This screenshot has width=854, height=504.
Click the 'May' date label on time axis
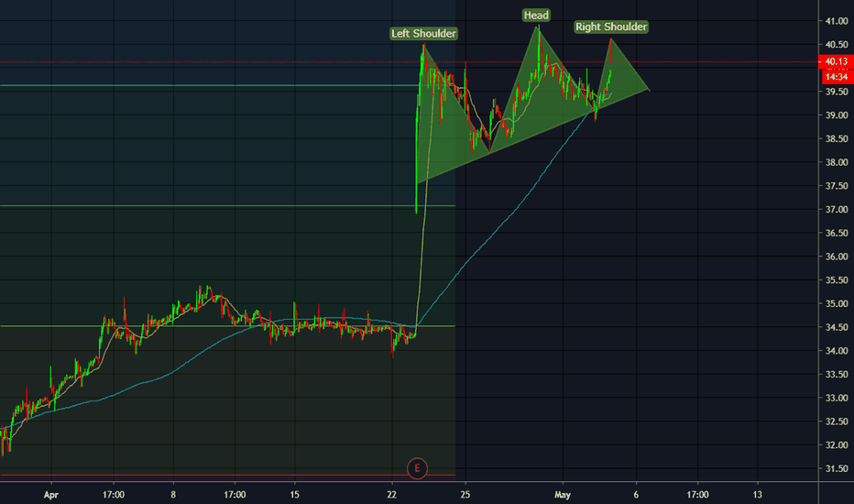point(563,495)
